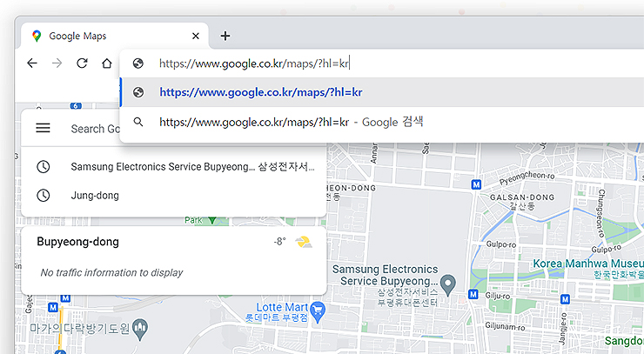Switch to the Google Maps tab
Screen dimensions: 644x354
(x=115, y=36)
